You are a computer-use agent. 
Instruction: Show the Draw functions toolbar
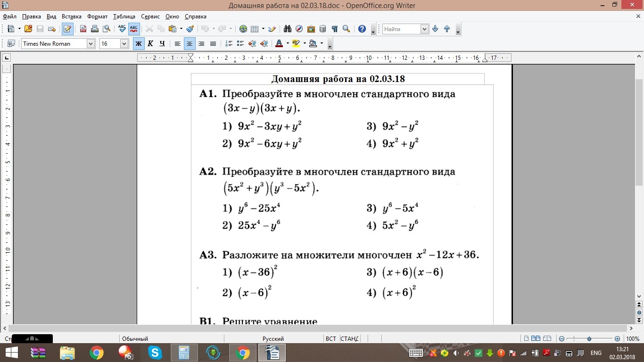pyautogui.click(x=272, y=29)
